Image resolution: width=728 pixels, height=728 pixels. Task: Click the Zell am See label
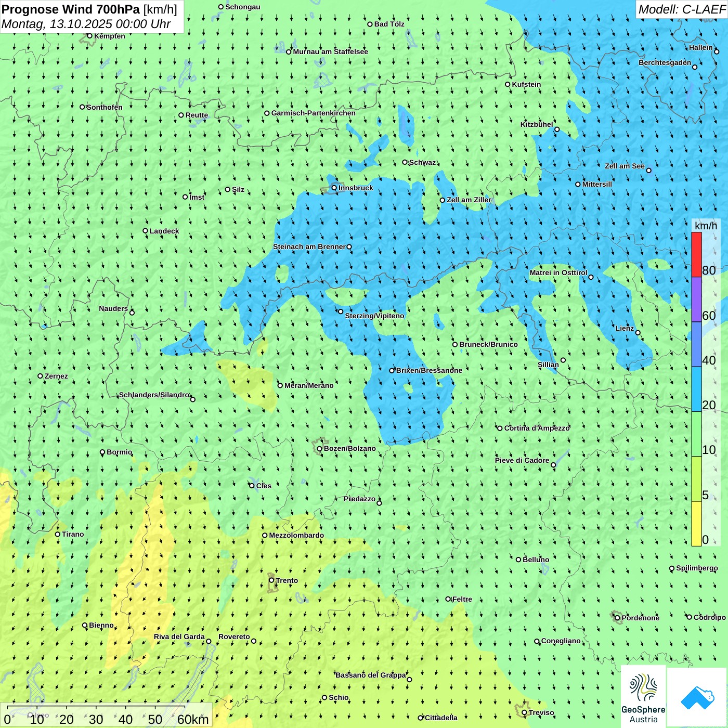pos(625,166)
